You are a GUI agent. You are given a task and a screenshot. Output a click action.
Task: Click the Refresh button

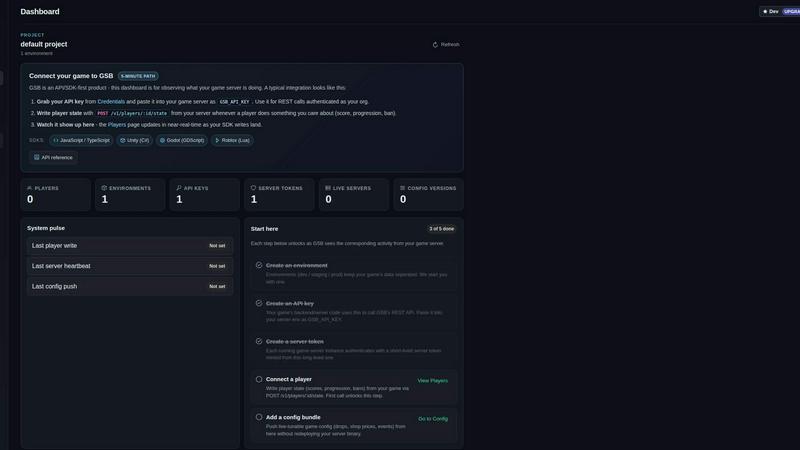click(446, 45)
